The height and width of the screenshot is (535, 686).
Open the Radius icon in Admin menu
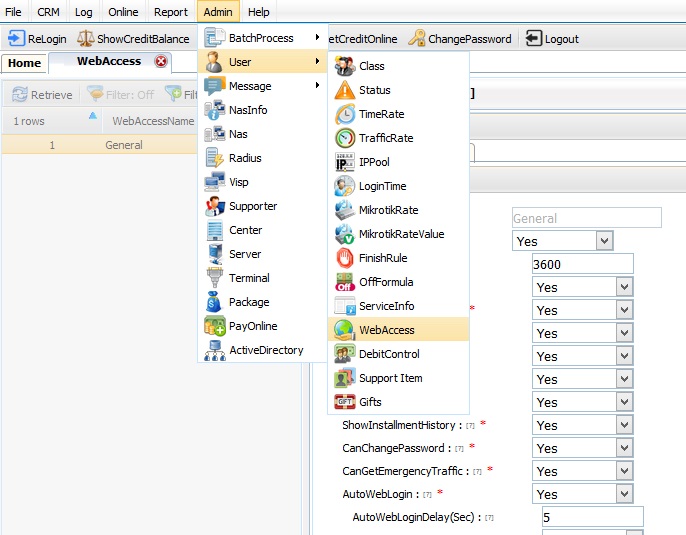click(215, 158)
